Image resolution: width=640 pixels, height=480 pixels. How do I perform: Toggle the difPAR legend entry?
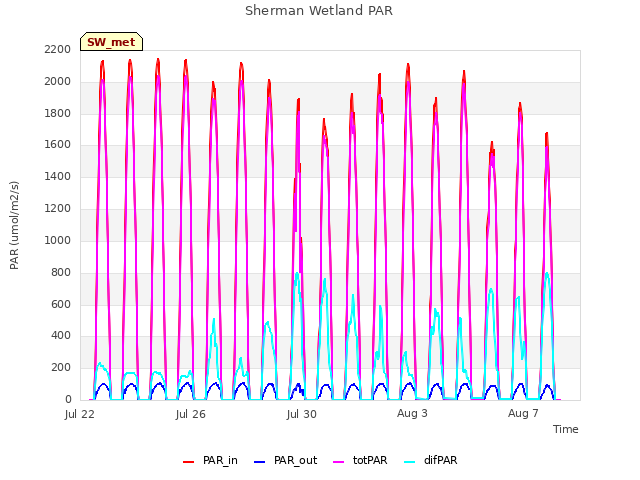tap(430, 460)
